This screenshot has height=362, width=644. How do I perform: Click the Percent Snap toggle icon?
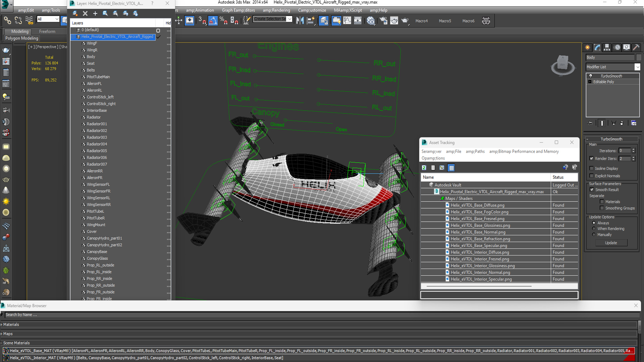[x=224, y=21]
